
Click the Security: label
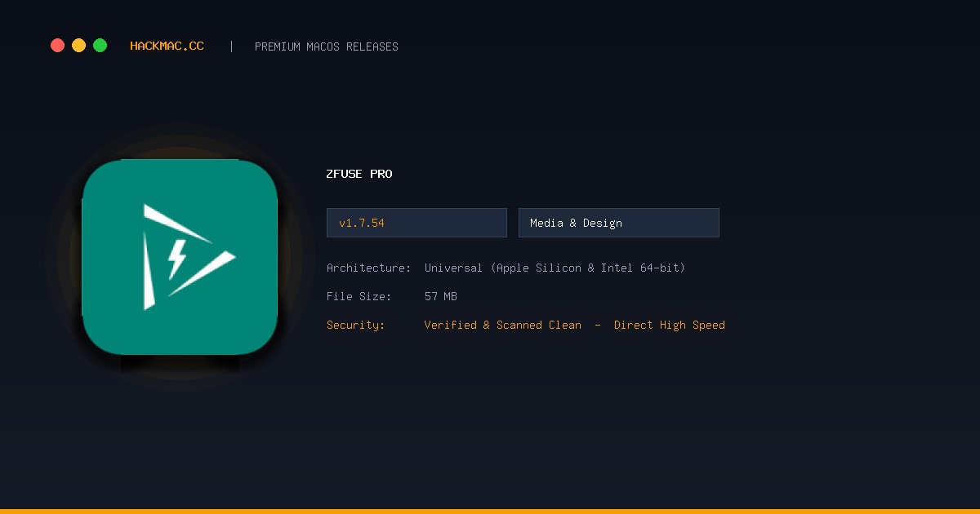click(356, 325)
